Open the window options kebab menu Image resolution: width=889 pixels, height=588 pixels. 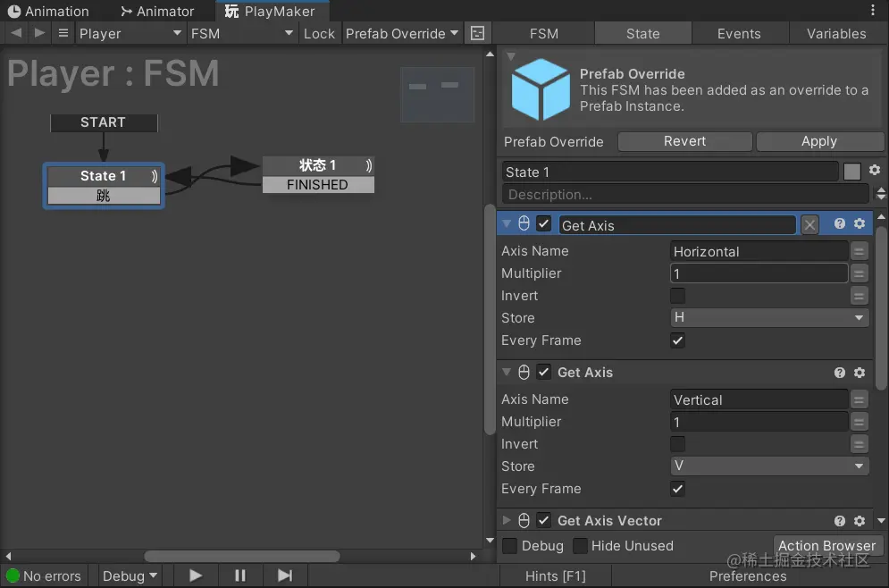coord(873,10)
